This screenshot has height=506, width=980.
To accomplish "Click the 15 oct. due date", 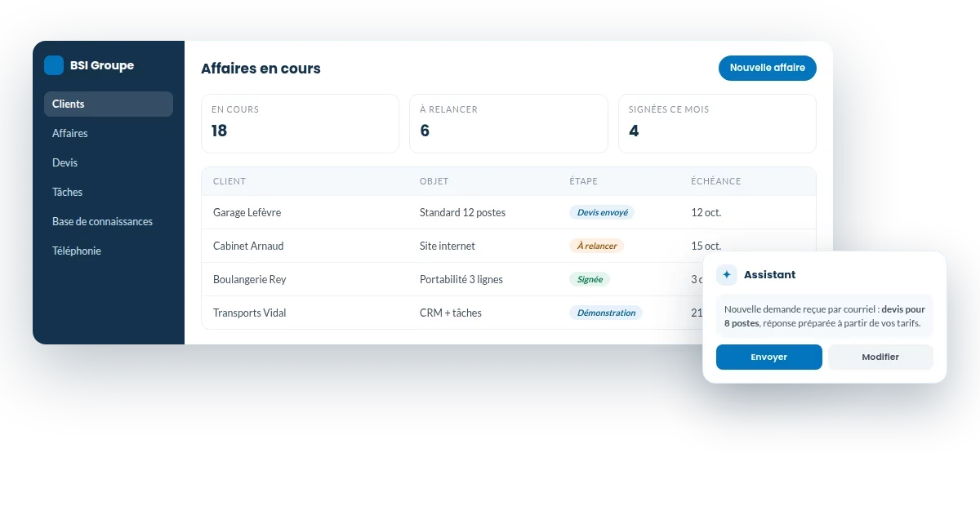I will click(706, 246).
